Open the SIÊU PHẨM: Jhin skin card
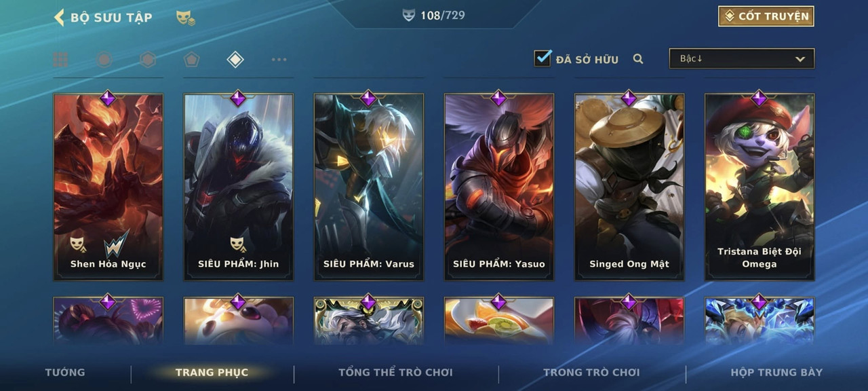This screenshot has height=391, width=868. pos(239,187)
